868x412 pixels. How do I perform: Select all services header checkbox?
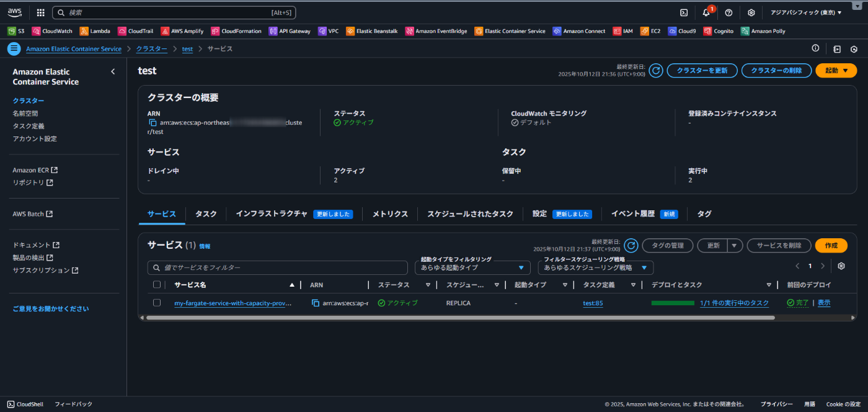tap(157, 285)
